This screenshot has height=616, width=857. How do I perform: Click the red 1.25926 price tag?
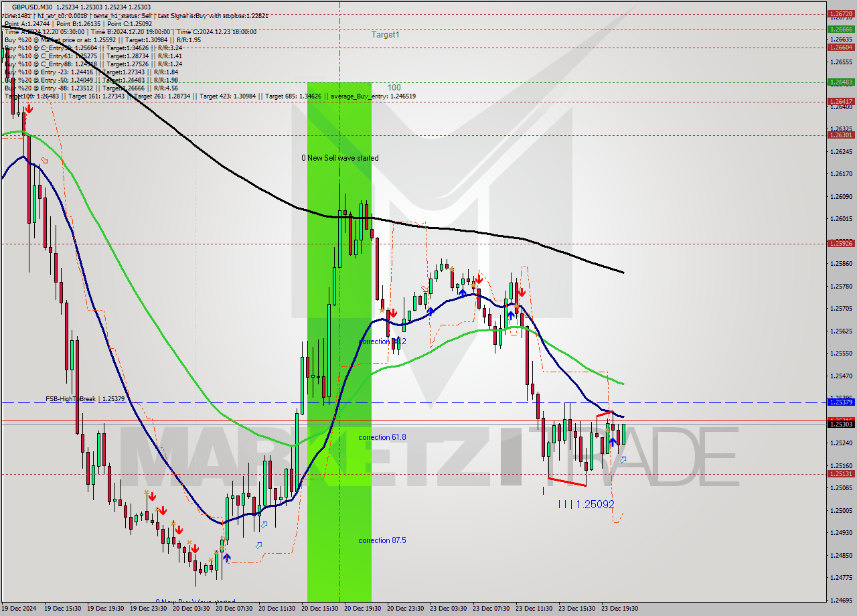click(x=841, y=243)
